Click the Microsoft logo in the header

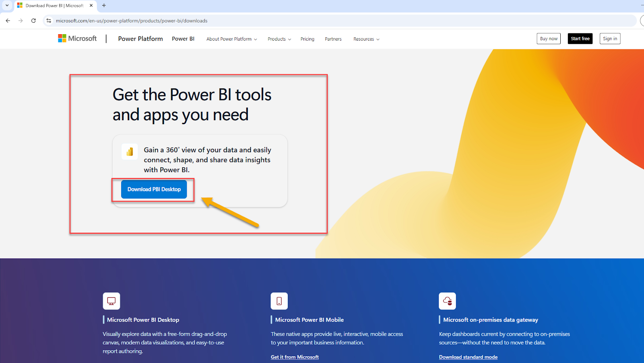77,39
